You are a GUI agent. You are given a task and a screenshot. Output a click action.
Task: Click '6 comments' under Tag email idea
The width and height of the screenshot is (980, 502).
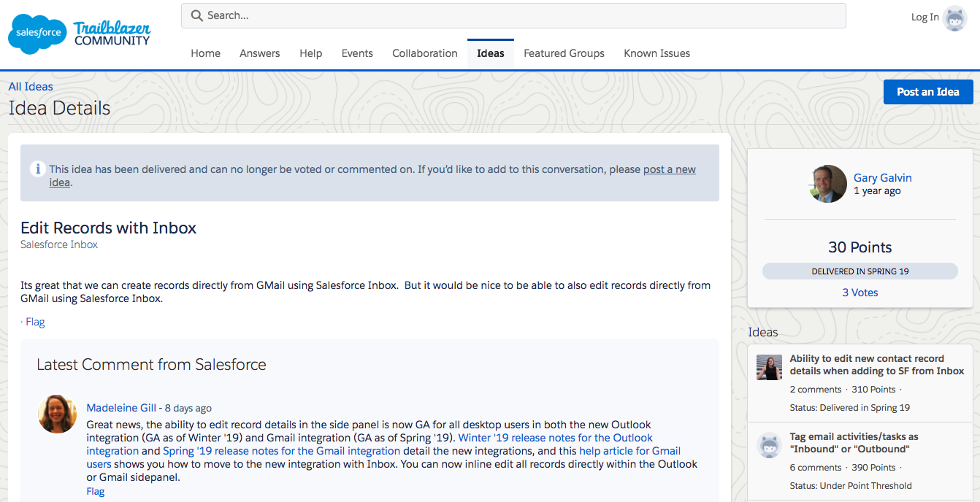coord(816,468)
